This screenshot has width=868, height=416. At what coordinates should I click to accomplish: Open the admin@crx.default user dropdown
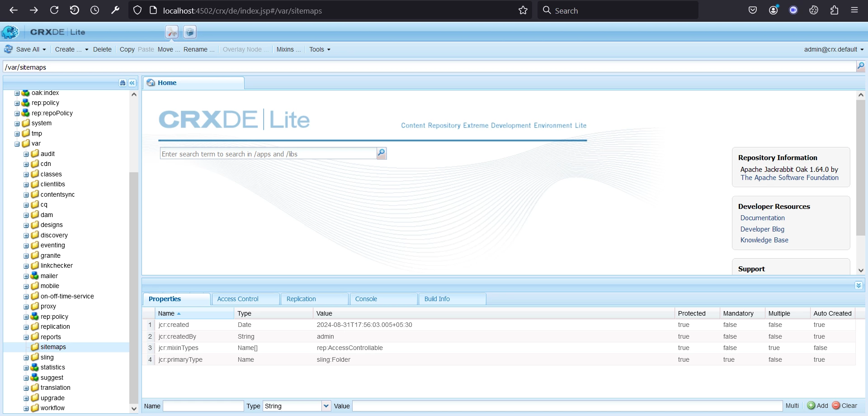pyautogui.click(x=834, y=49)
